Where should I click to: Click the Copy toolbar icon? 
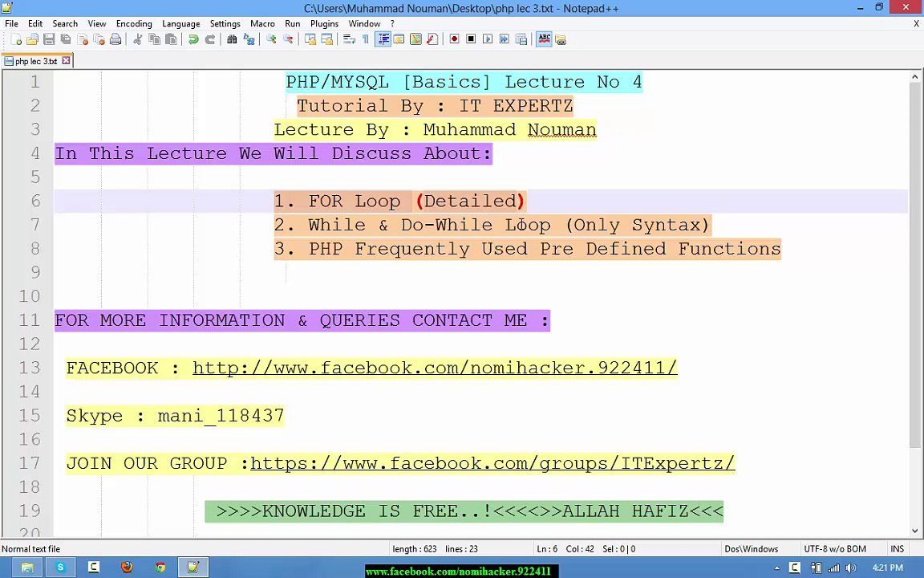[154, 39]
